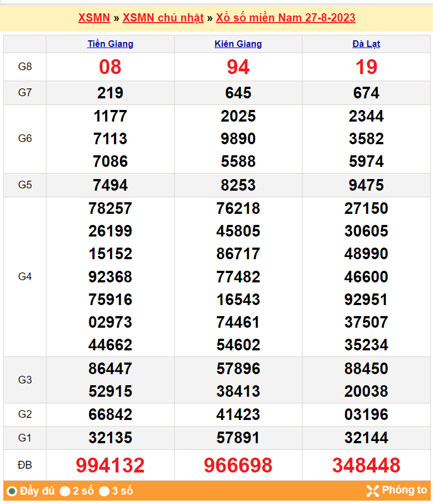Click the G8 number 08
This screenshot has width=433, height=504.
point(110,67)
